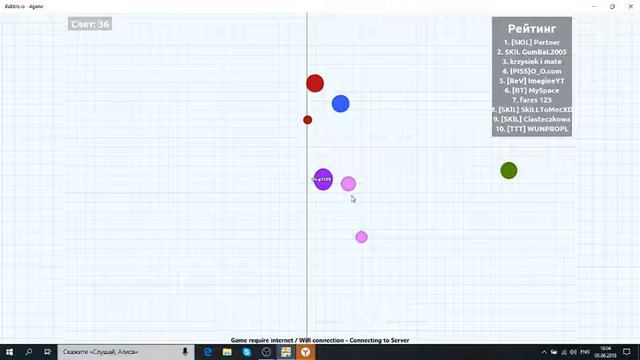The height and width of the screenshot is (360, 640).
Task: Click leaderboard entry fares 123
Action: click(x=532, y=100)
